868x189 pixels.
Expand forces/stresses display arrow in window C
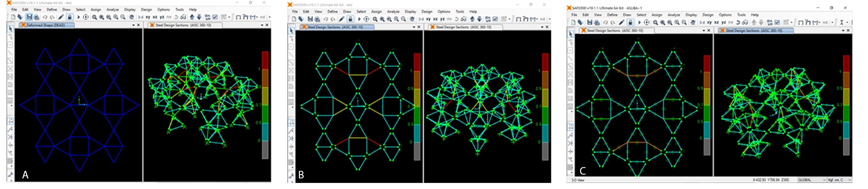tap(820, 22)
